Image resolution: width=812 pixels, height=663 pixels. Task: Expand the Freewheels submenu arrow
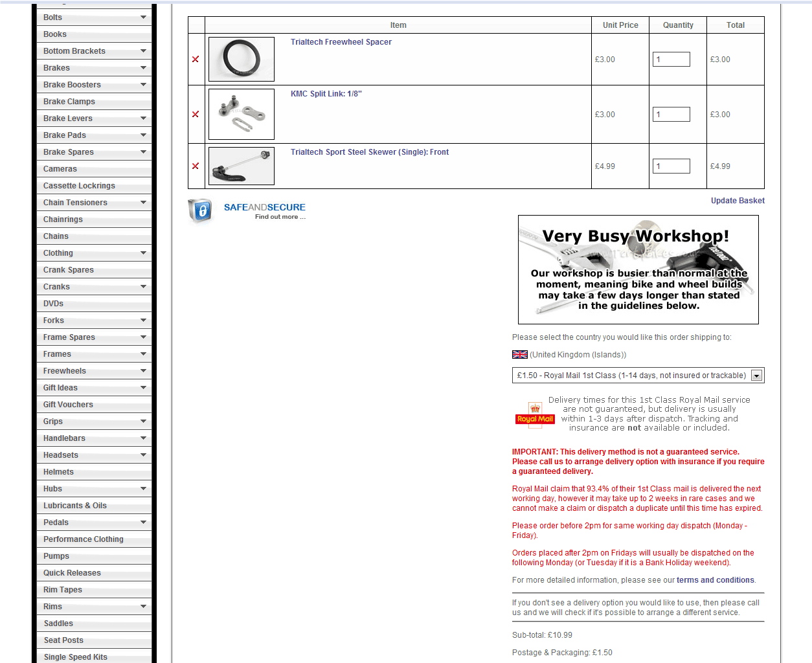(143, 371)
